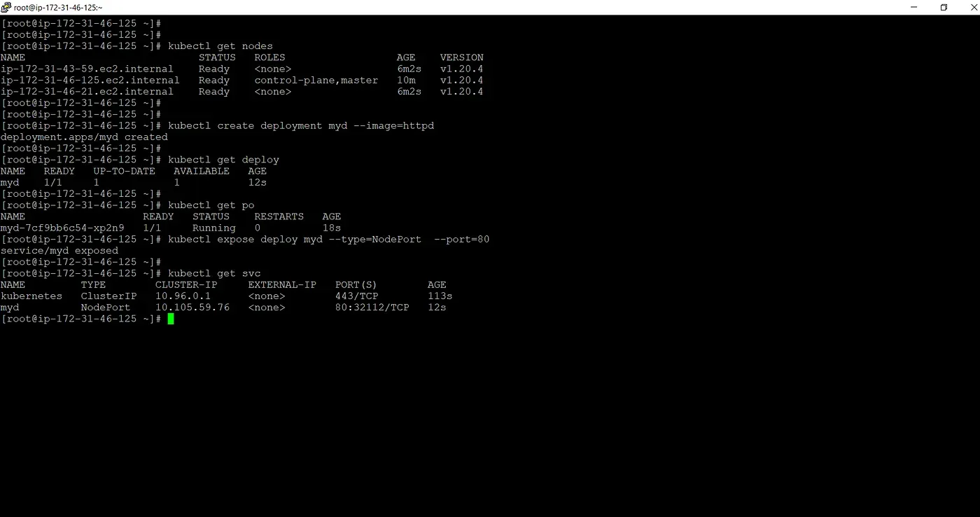
Task: Click node name ip-172-31-46-21.ec2.internal
Action: [87, 91]
